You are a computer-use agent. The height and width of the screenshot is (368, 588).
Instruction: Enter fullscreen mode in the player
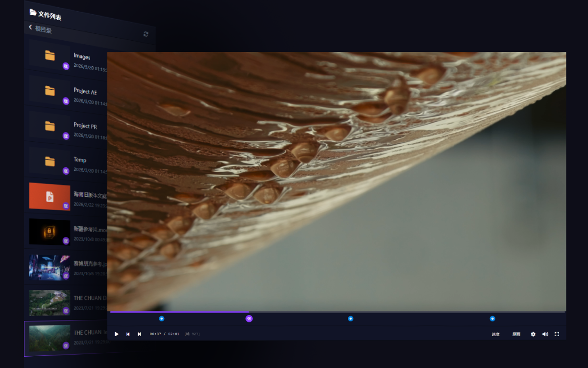[x=557, y=334]
